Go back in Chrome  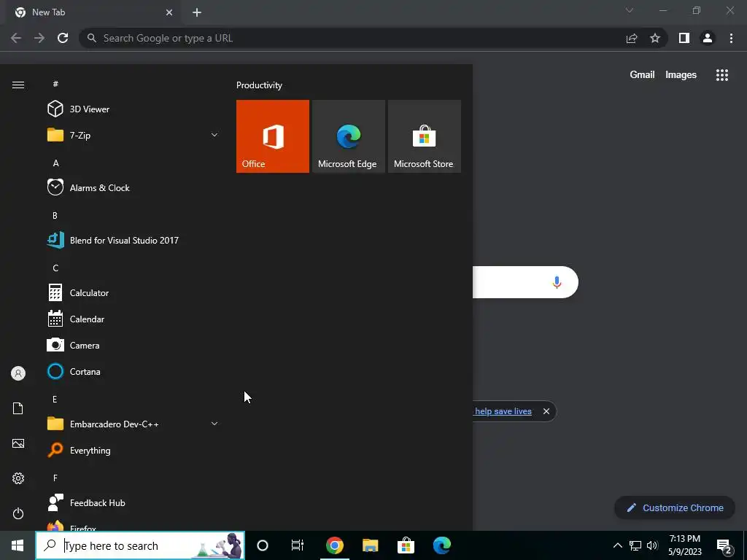[x=16, y=38]
